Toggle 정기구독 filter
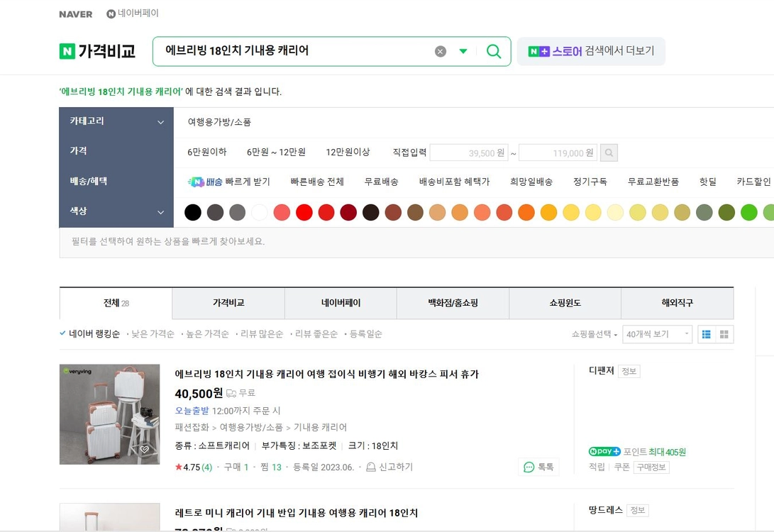 (x=590, y=182)
